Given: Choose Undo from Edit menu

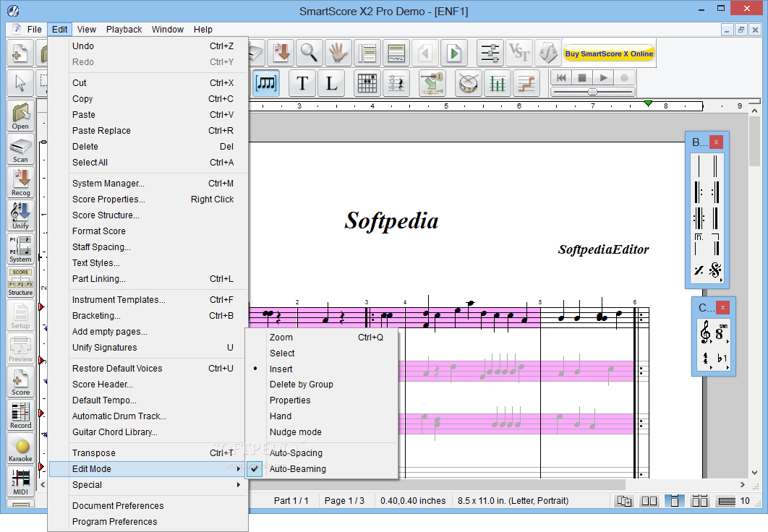Looking at the screenshot, I should [148, 46].
